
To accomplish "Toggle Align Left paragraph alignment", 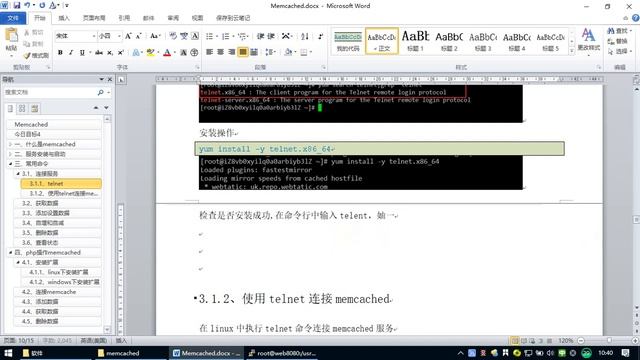I will 209,52.
